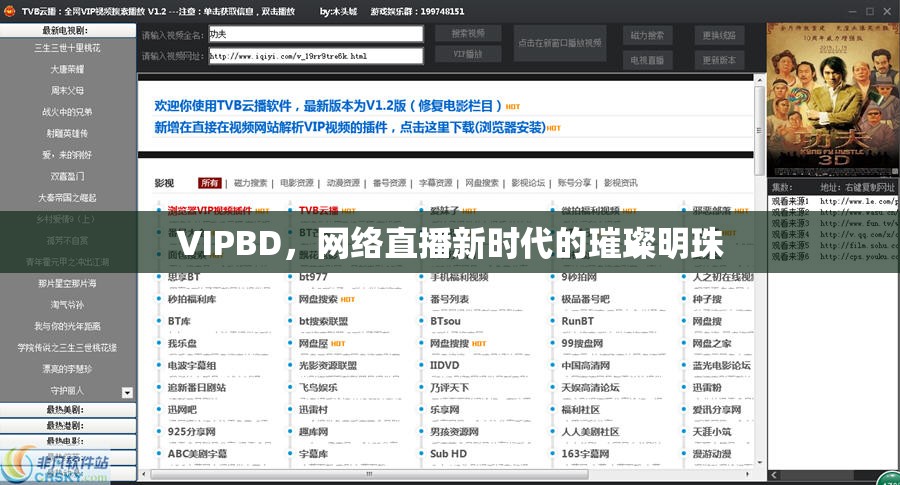This screenshot has height=485, width=900.
Task: Switch to the 电影资源 tab
Action: (297, 183)
